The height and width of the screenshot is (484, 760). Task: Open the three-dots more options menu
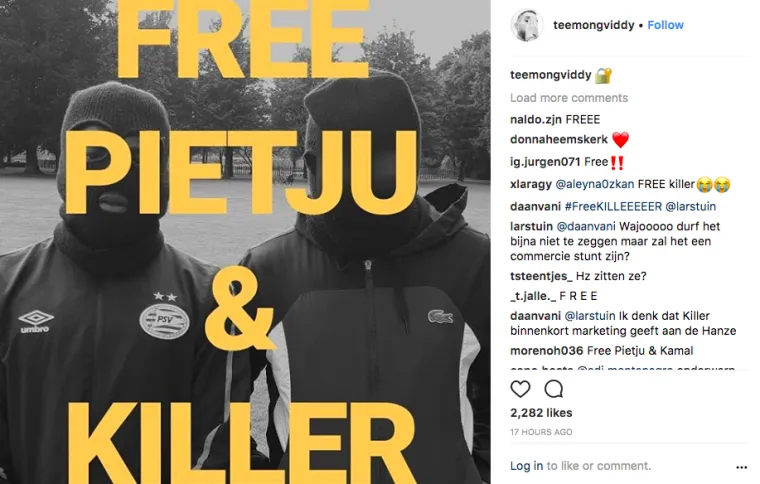(x=741, y=467)
